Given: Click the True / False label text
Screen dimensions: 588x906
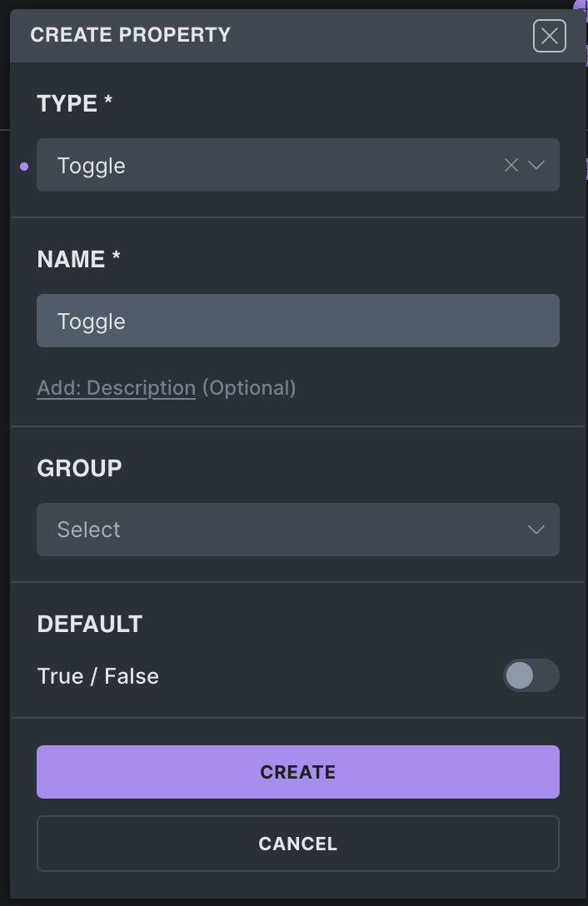Looking at the screenshot, I should point(97,676).
